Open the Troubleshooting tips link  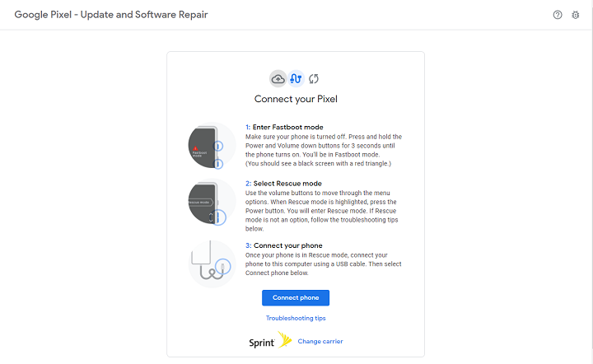coord(296,318)
